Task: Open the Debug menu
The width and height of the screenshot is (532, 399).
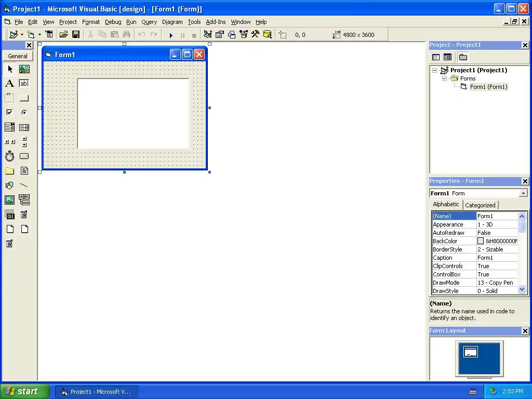Action: pos(113,22)
